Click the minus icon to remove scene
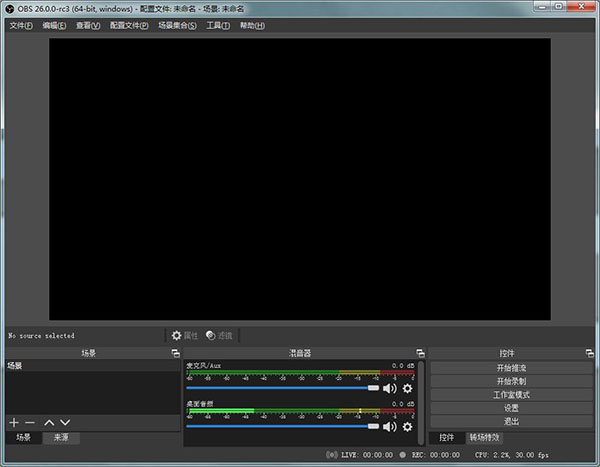This screenshot has height=467, width=600. click(x=30, y=423)
